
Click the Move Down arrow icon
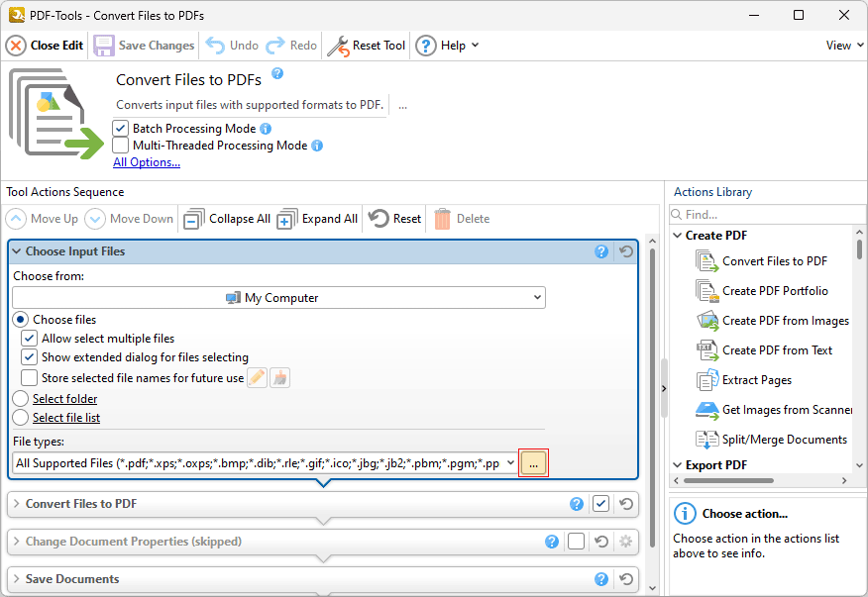(x=95, y=219)
